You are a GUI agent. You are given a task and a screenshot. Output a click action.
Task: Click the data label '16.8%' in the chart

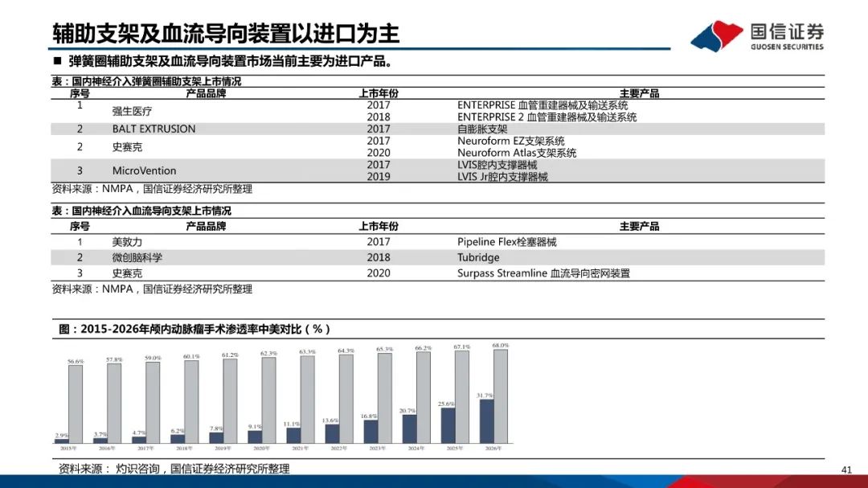pyautogui.click(x=369, y=416)
